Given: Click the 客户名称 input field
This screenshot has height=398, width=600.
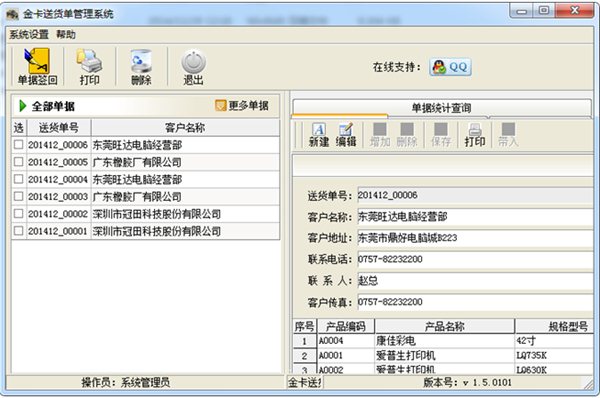Looking at the screenshot, I should [475, 217].
